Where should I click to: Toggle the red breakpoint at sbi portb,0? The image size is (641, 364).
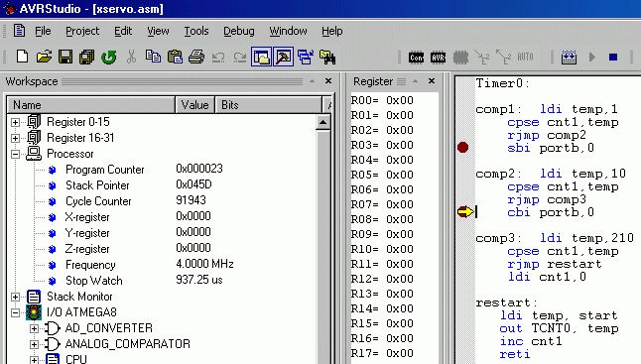(462, 147)
